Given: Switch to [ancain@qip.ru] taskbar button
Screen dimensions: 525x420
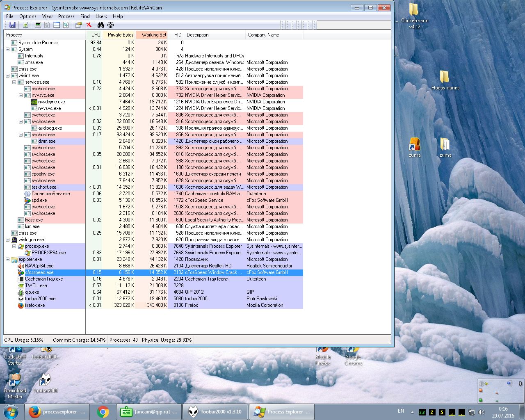Looking at the screenshot, I should [x=148, y=412].
